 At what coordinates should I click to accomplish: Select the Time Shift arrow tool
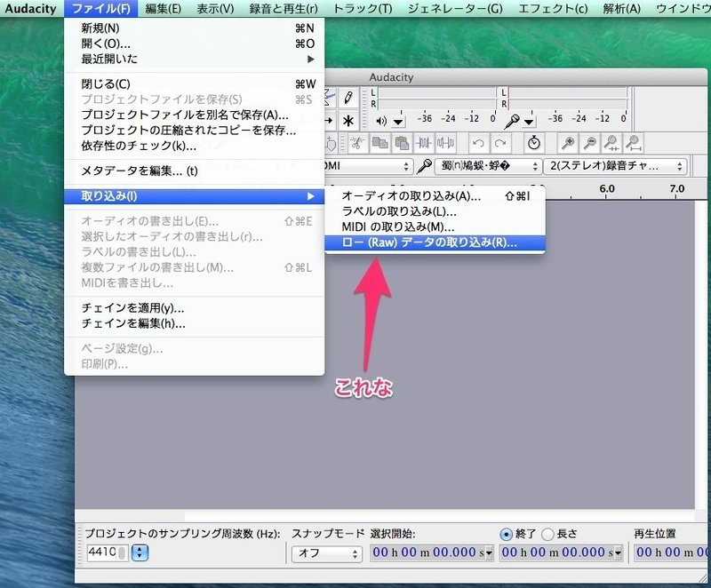click(x=330, y=121)
